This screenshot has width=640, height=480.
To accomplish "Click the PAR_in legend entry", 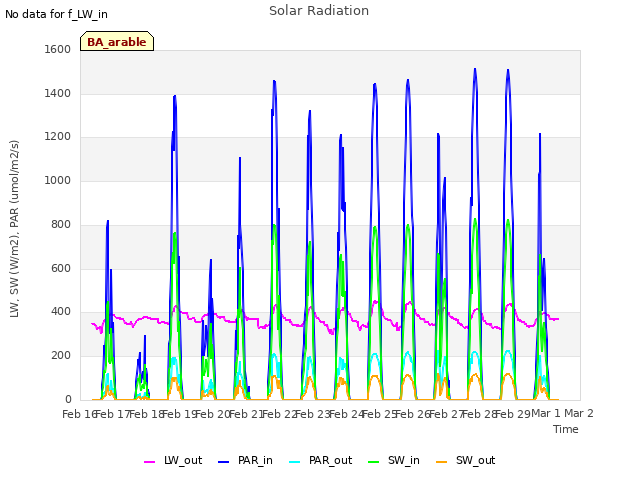I will [x=245, y=461].
